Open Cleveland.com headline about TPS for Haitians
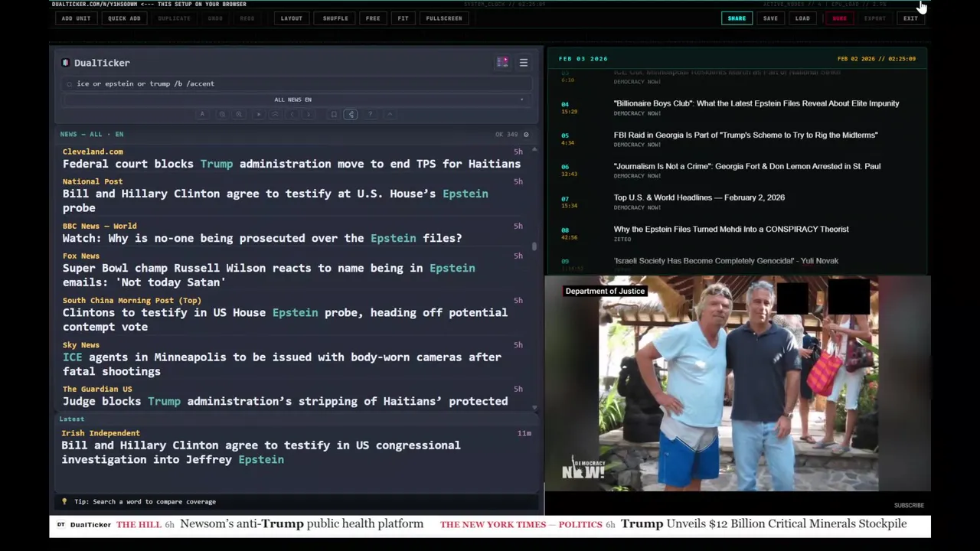The width and height of the screenshot is (980, 551). (x=292, y=164)
